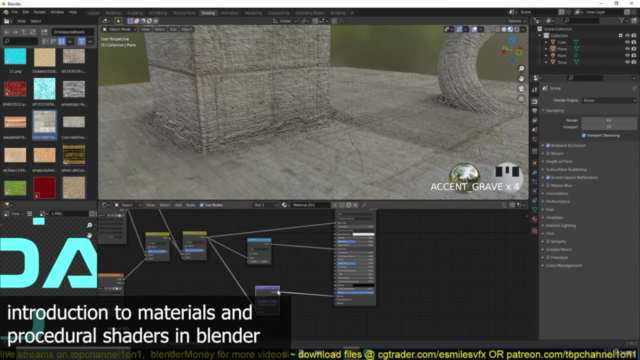Open the outliner filter funnel
The height and width of the screenshot is (360, 640).
[622, 20]
